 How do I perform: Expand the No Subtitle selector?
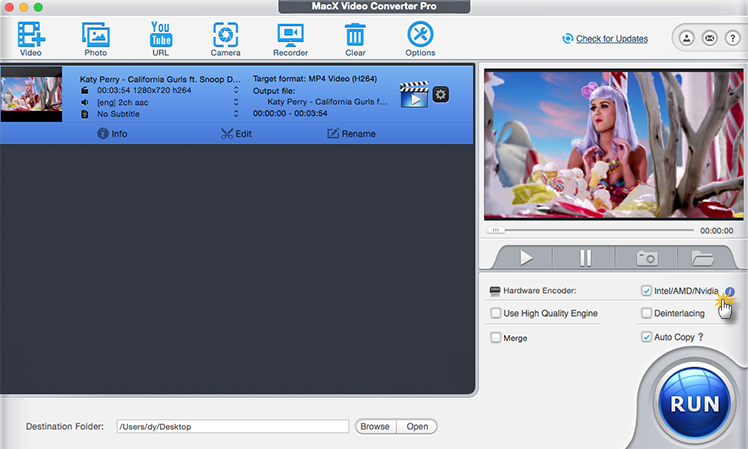236,114
